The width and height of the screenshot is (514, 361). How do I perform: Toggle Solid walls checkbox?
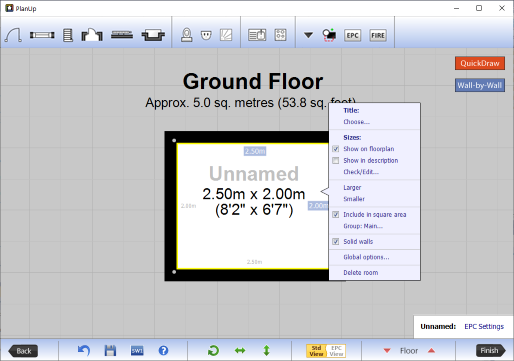[x=336, y=242]
